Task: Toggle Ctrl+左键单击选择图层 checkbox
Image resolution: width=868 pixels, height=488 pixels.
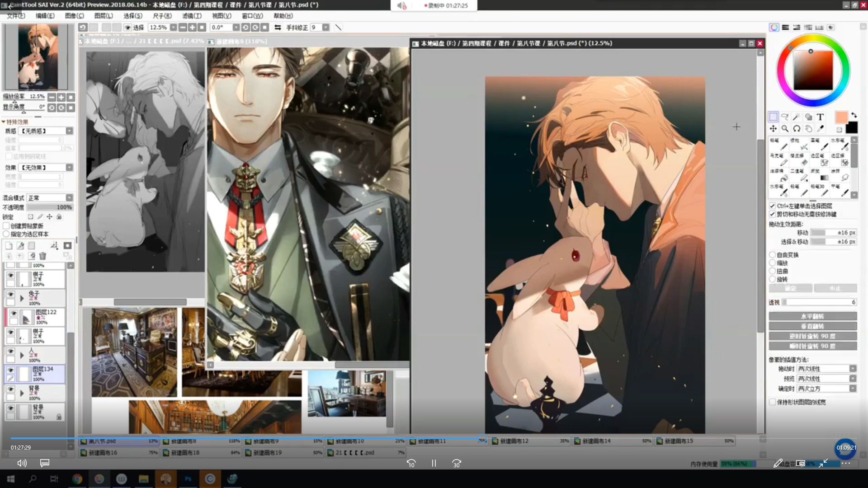Action: [773, 206]
